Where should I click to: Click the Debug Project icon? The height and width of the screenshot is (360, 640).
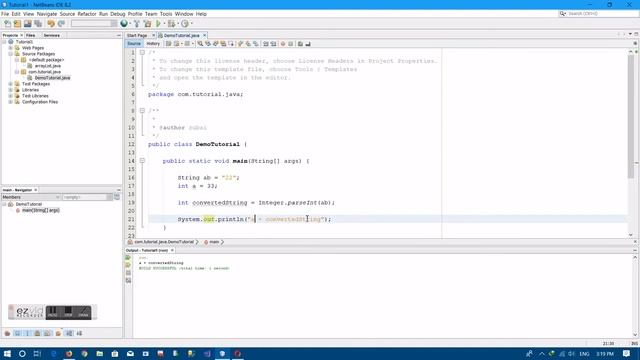(171, 24)
